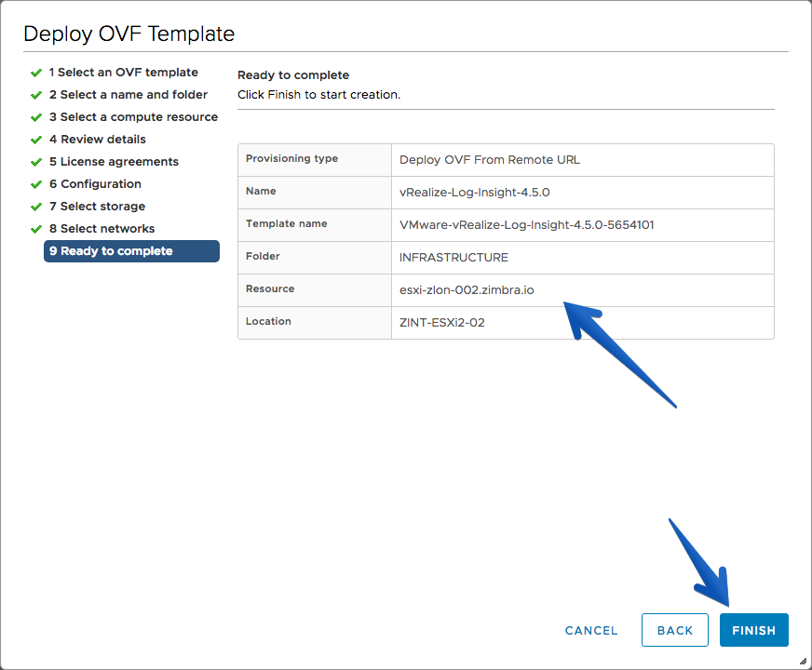The image size is (812, 670).
Task: Click the 'Template name' row label
Action: click(287, 223)
